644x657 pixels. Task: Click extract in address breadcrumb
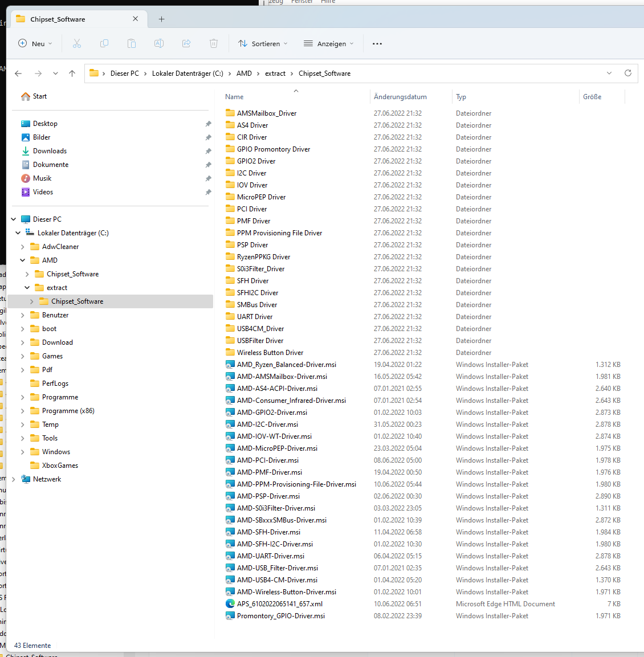coord(275,74)
